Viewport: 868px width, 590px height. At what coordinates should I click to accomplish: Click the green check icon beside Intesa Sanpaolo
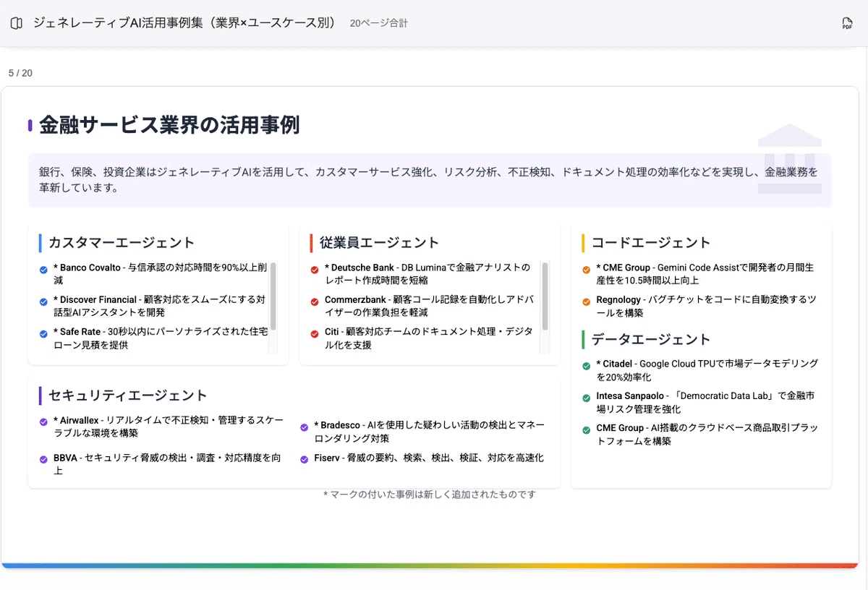[586, 398]
